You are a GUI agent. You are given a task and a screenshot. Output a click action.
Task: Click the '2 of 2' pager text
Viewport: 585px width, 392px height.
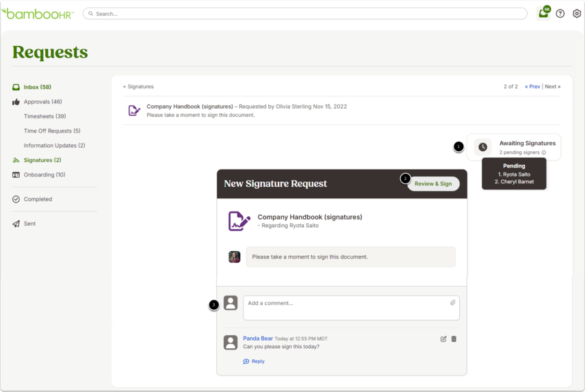510,86
